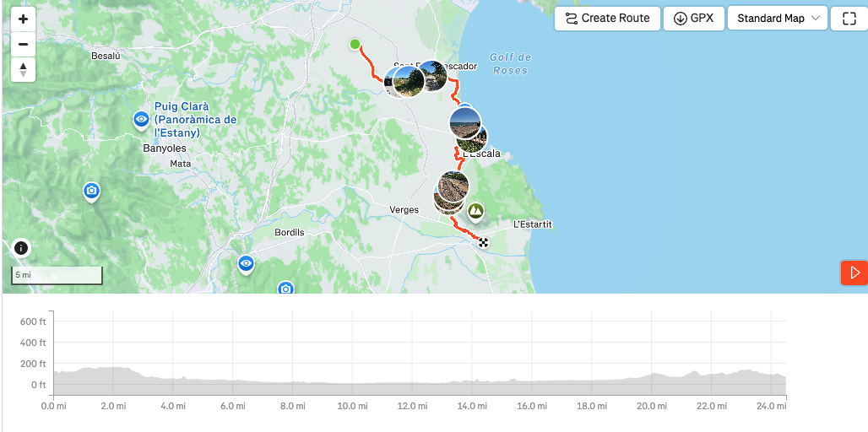Screen dimensions: 868x432
Task: Click the checkered finish flag marker
Action: point(484,243)
